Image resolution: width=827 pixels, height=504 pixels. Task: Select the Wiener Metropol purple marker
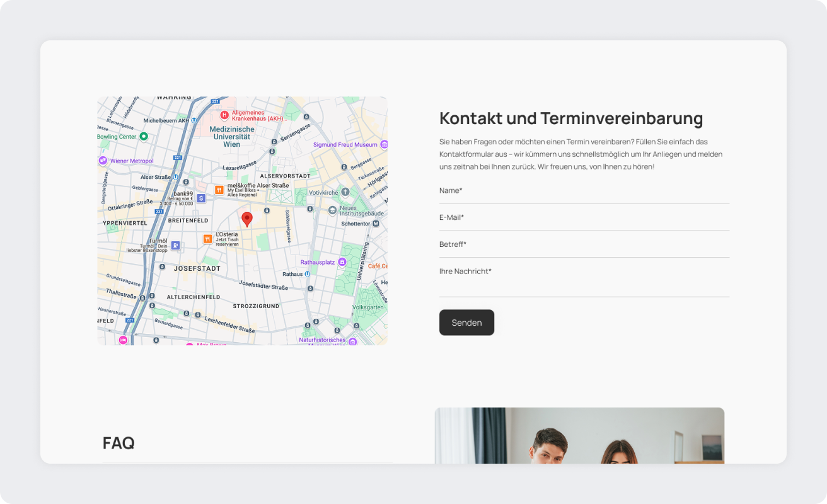click(x=103, y=161)
